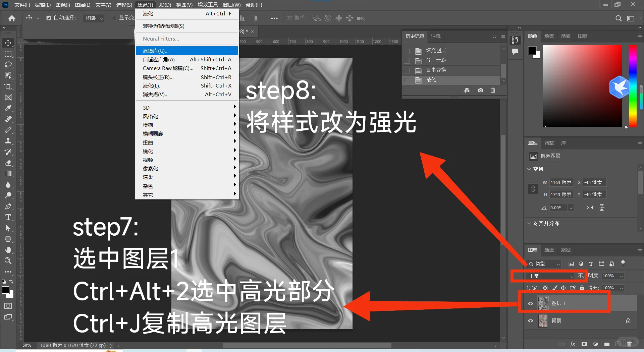Select the Hand tool
644x352 pixels.
pyautogui.click(x=8, y=250)
